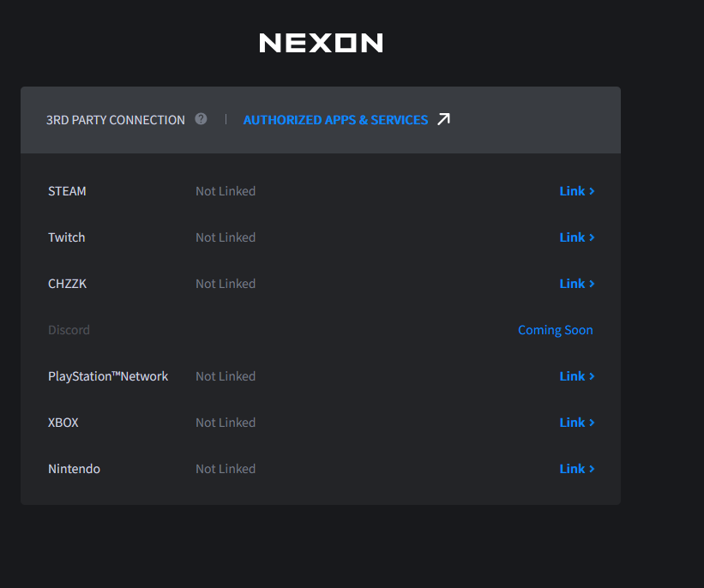Click the Nintendo service name

[x=74, y=469]
